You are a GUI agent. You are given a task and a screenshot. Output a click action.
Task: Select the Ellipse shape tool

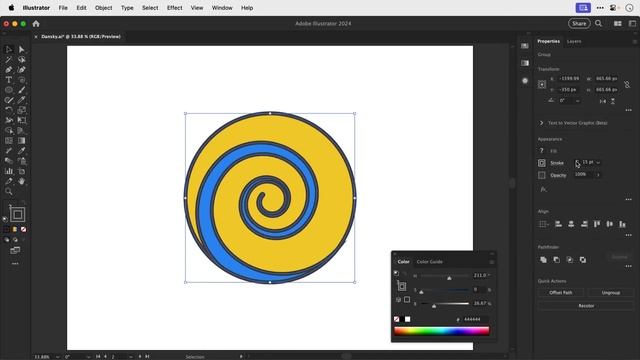tap(9, 90)
